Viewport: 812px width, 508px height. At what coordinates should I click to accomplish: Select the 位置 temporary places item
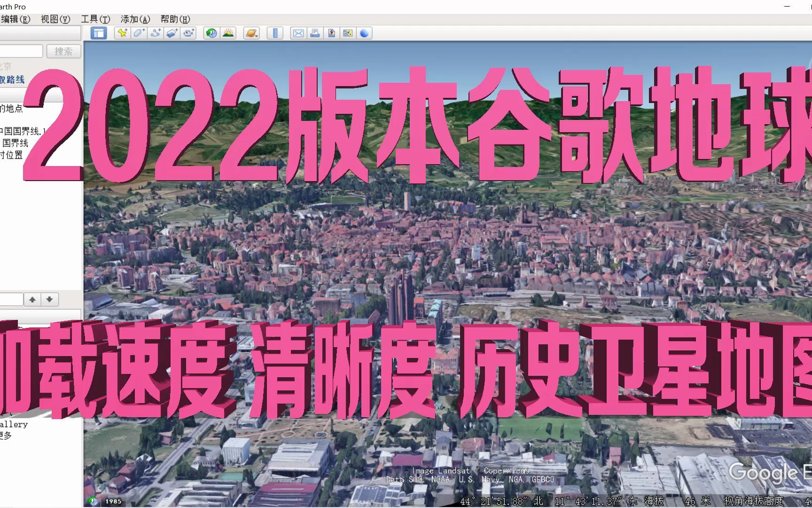(11, 154)
